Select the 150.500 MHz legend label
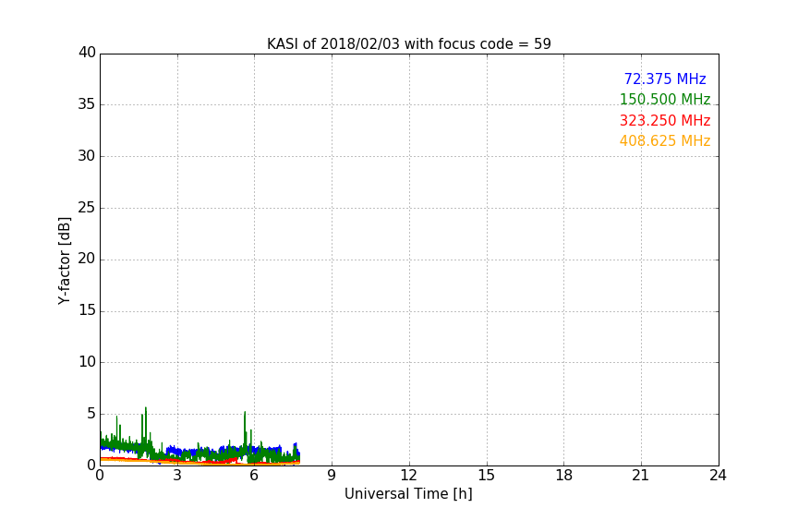Viewport: 798px width, 532px height. coord(665,99)
